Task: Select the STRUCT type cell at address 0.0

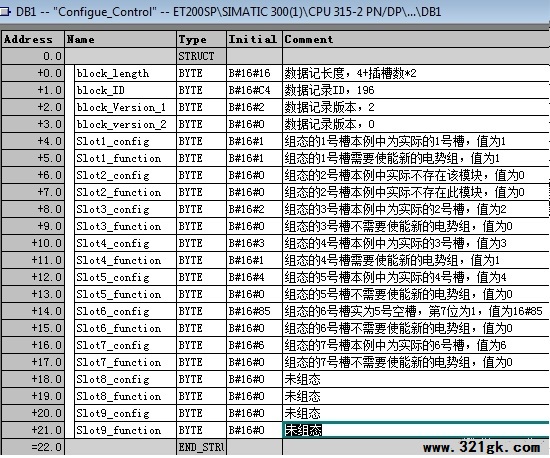Action: 201,56
